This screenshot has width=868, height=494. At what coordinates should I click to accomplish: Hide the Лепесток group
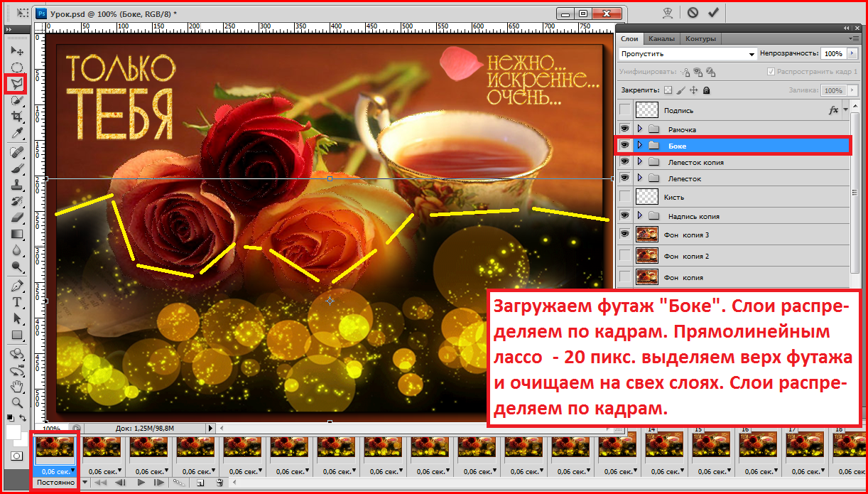pyautogui.click(x=625, y=178)
